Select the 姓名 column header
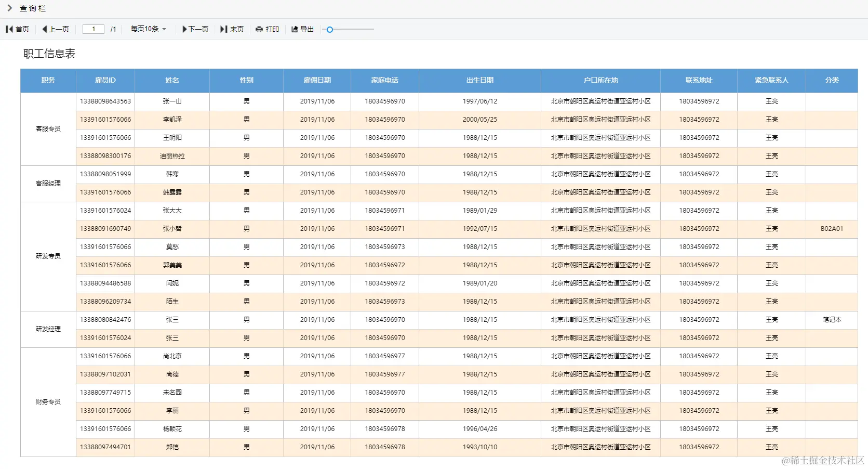The width and height of the screenshot is (868, 469). [172, 81]
